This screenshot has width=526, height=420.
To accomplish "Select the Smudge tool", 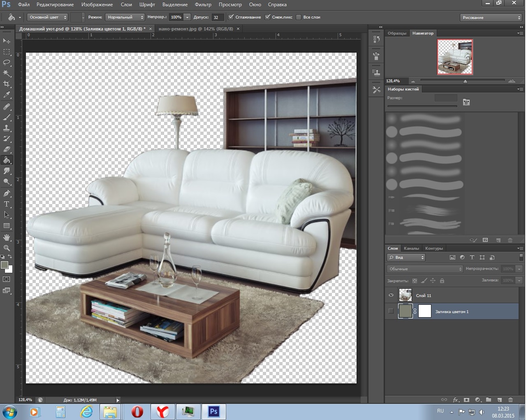I will coord(7,171).
